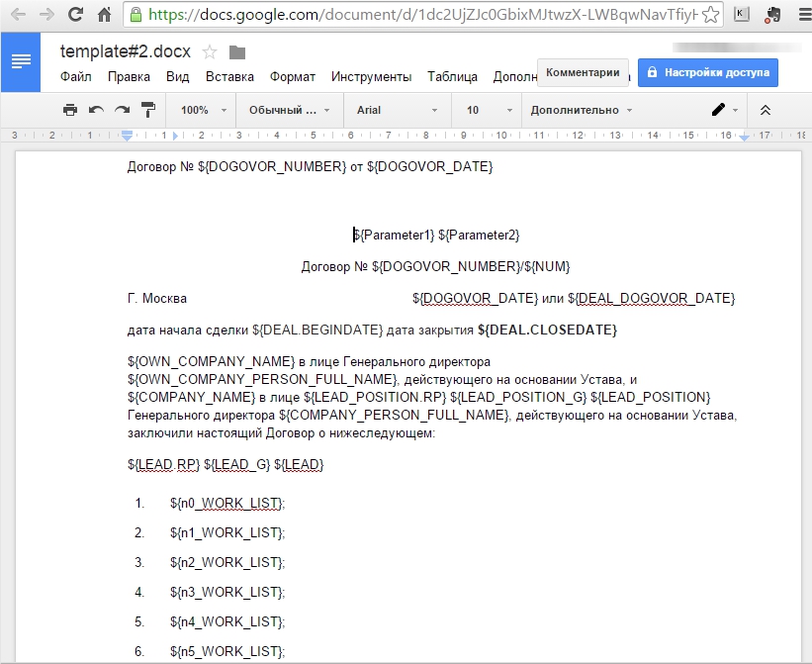Select the paint format tool
The width and height of the screenshot is (812, 664).
point(148,110)
